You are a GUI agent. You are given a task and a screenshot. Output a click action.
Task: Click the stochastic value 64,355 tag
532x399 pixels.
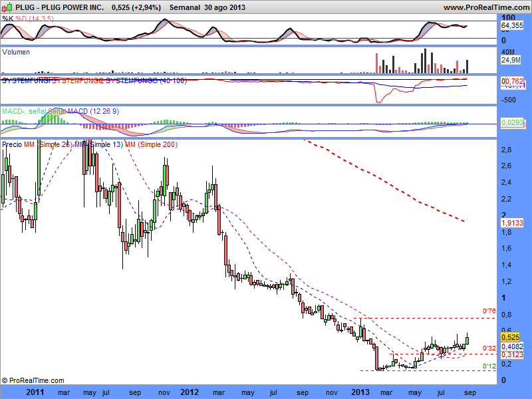pyautogui.click(x=512, y=25)
